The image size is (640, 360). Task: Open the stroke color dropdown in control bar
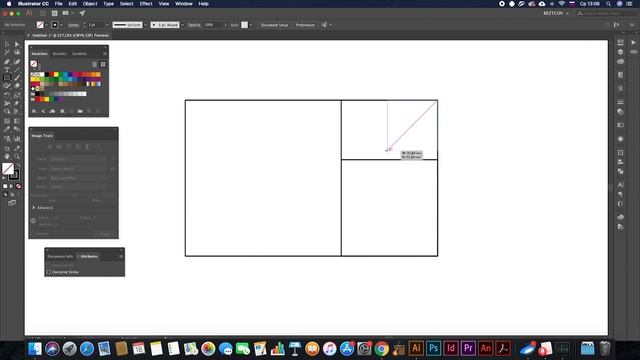[61, 25]
